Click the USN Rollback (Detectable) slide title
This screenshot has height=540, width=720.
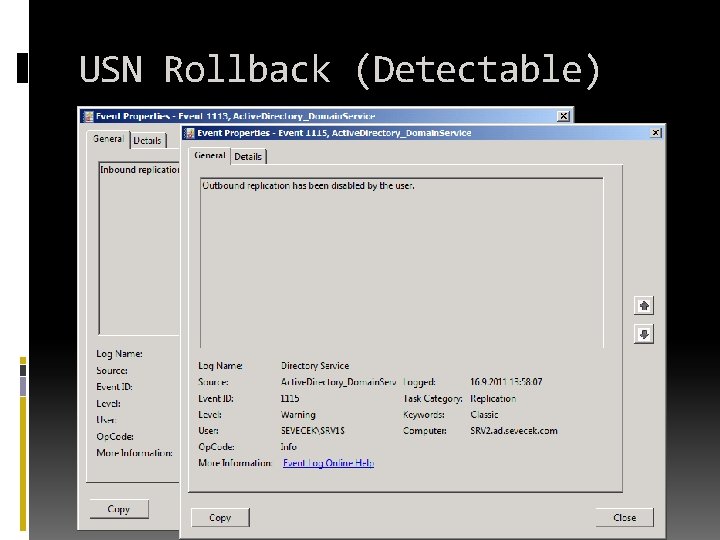coord(340,69)
